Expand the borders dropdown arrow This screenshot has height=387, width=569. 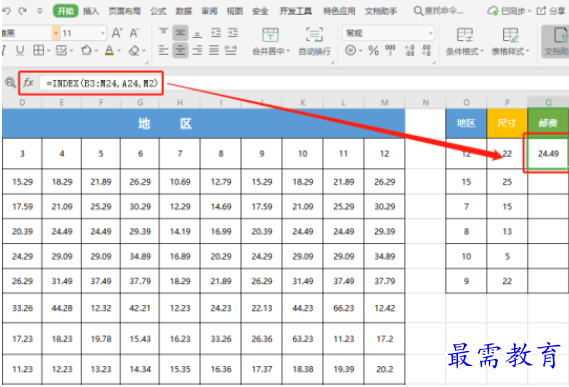click(x=48, y=51)
